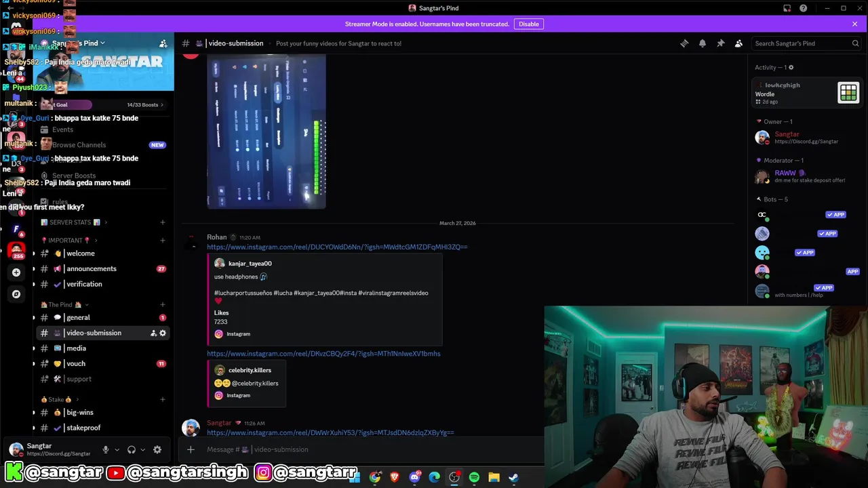Open notification settings bell icon
Screen dimensions: 868x488
point(703,43)
